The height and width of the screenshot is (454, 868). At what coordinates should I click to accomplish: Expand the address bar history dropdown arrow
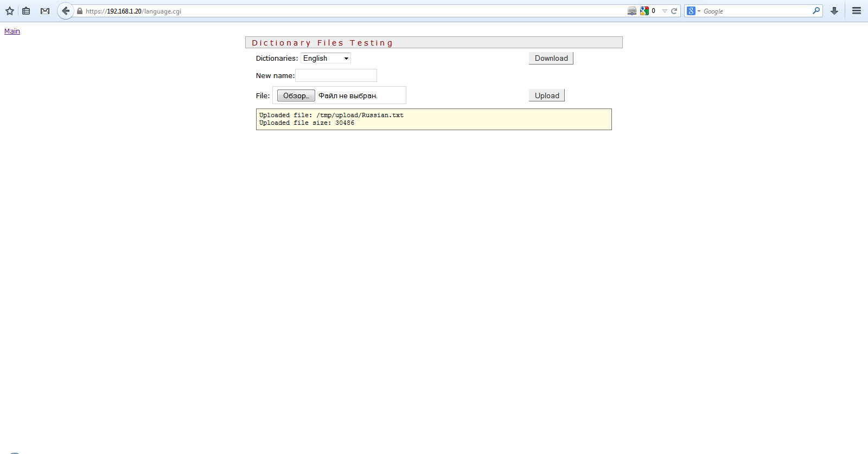click(x=665, y=11)
